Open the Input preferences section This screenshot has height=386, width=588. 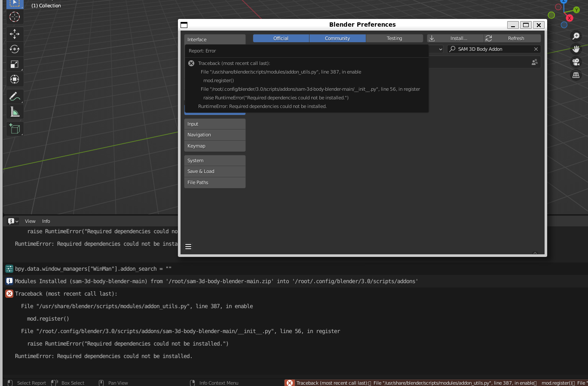[x=215, y=124]
